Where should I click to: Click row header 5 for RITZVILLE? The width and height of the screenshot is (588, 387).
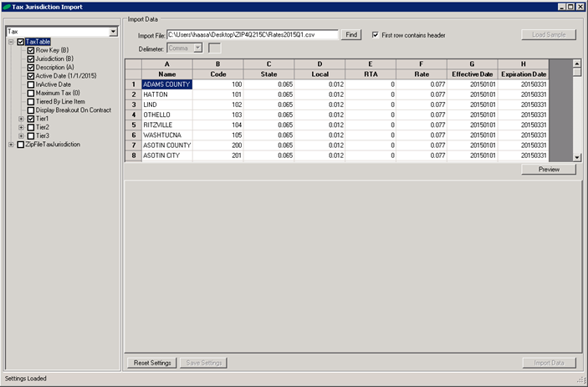132,125
